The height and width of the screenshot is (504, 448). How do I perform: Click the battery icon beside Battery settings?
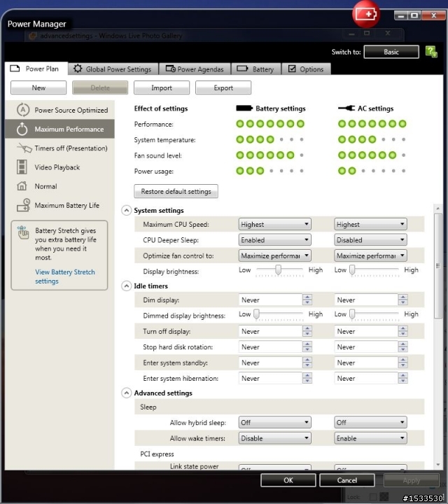[x=244, y=108]
